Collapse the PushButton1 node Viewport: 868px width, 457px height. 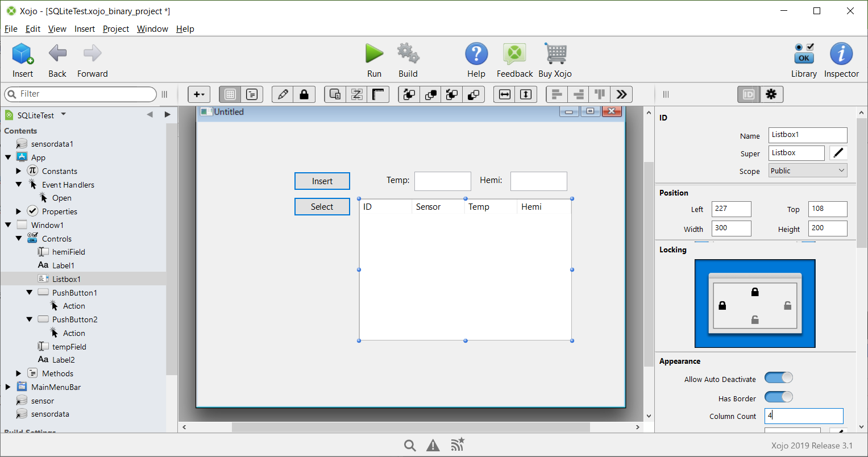click(x=29, y=292)
